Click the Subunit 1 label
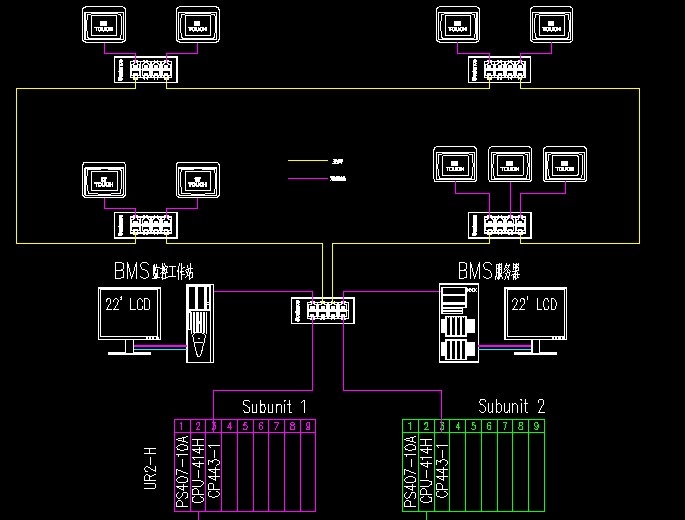The width and height of the screenshot is (685, 520). pyautogui.click(x=274, y=407)
